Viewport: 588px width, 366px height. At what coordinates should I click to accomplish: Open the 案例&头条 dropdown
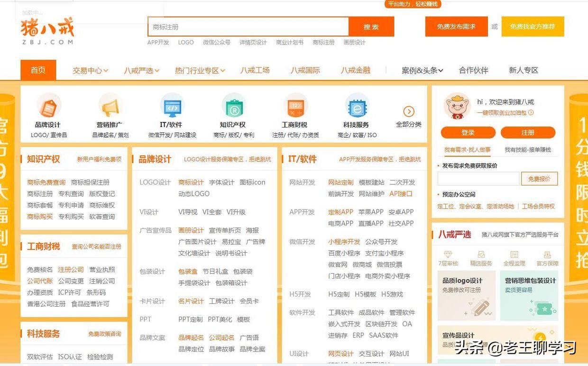(x=421, y=70)
